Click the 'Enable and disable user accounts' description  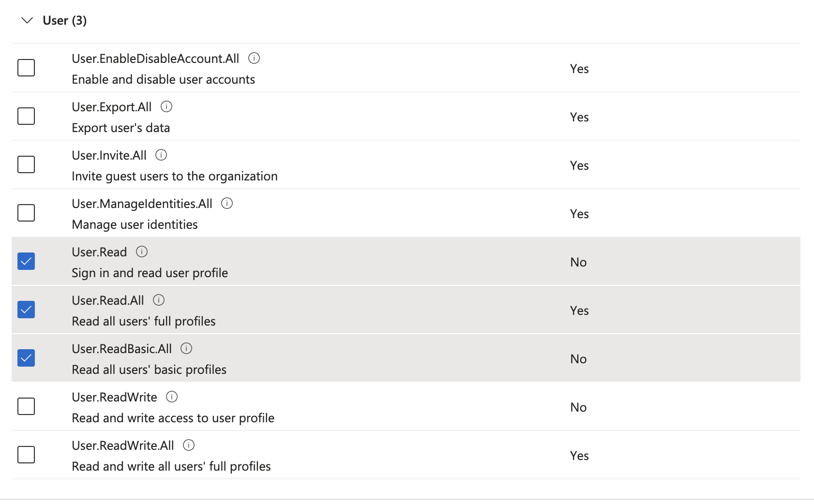click(163, 79)
